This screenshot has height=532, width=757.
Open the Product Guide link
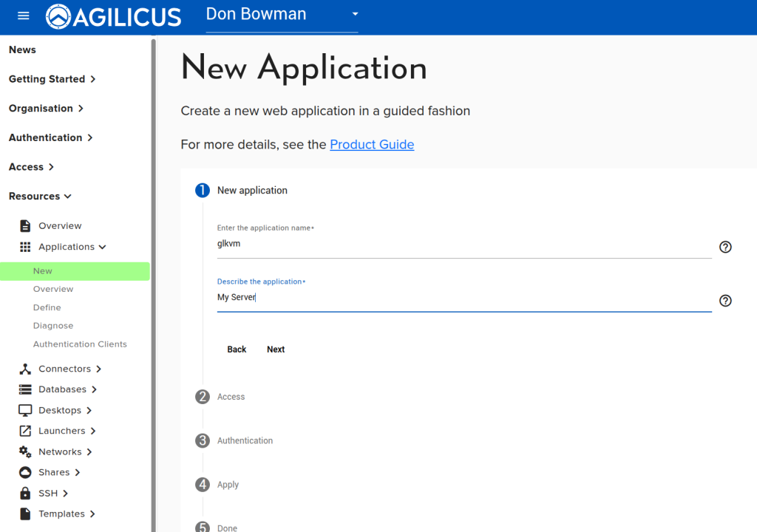point(372,145)
